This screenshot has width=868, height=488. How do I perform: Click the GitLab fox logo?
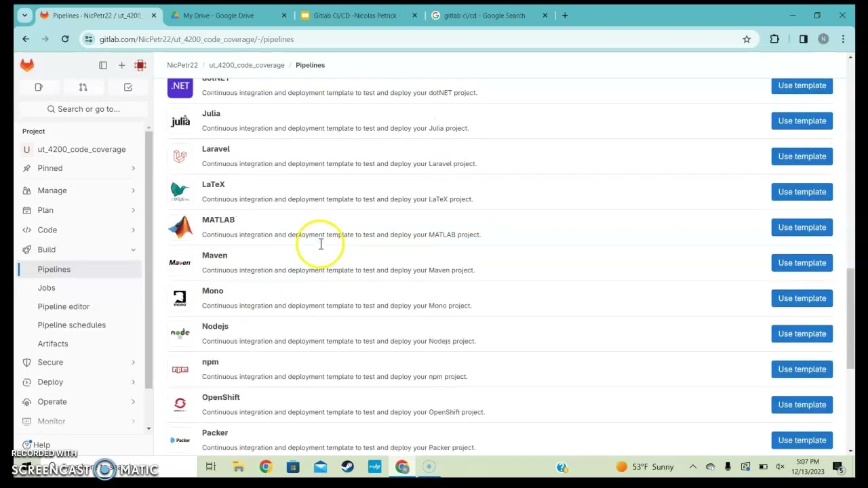(27, 65)
